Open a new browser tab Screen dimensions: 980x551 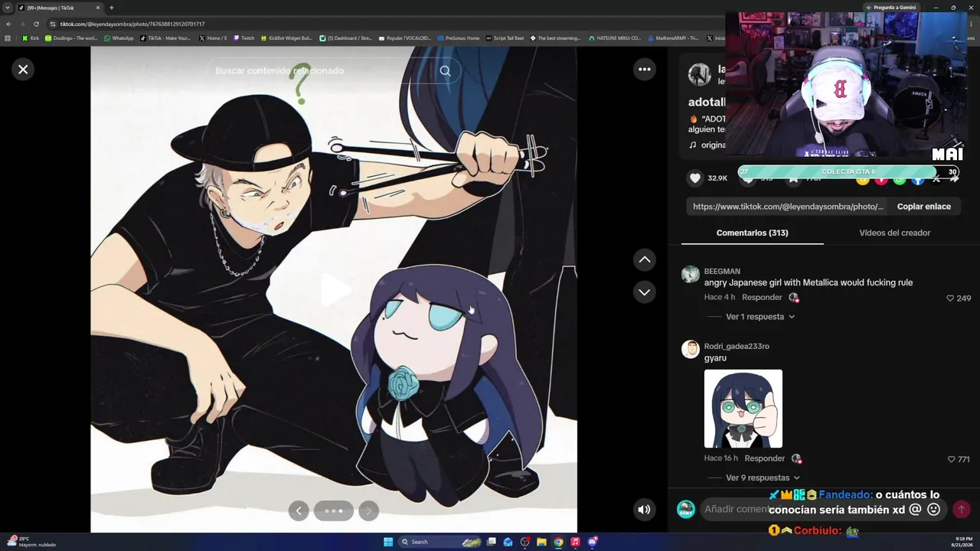tap(112, 8)
